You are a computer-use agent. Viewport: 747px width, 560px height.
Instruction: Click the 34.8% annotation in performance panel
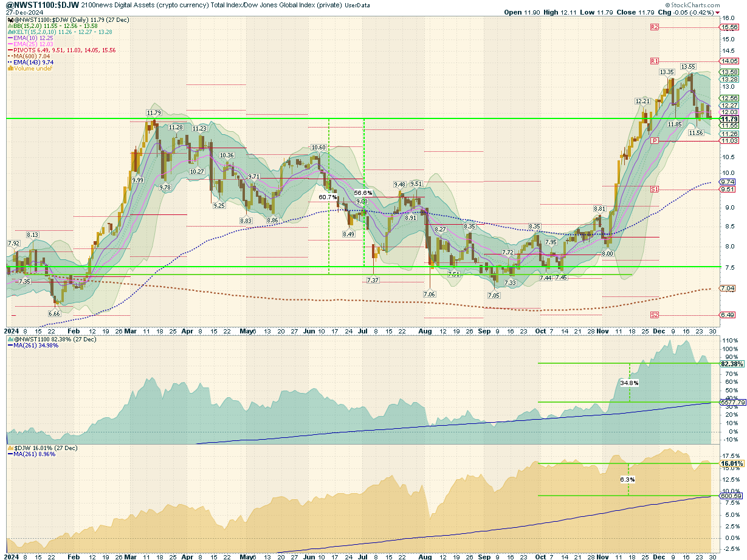coord(629,383)
